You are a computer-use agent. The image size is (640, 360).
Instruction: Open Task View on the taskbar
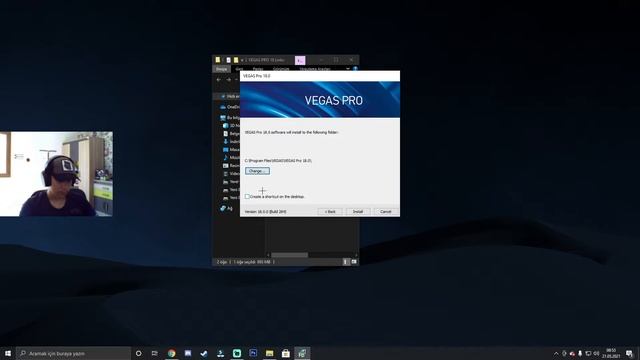(154, 353)
